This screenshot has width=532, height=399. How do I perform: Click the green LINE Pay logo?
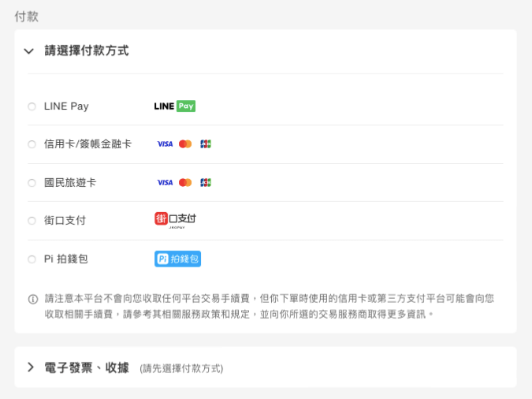[x=174, y=106]
